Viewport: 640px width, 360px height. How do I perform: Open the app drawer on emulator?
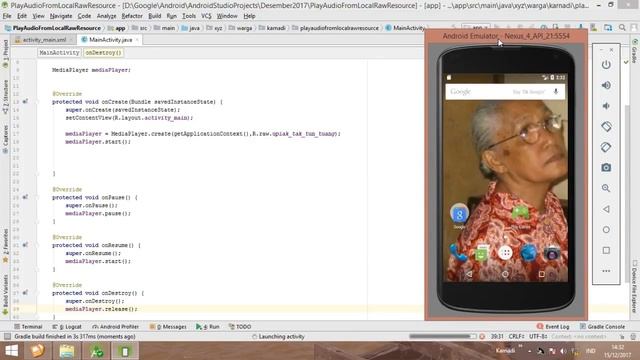505,253
